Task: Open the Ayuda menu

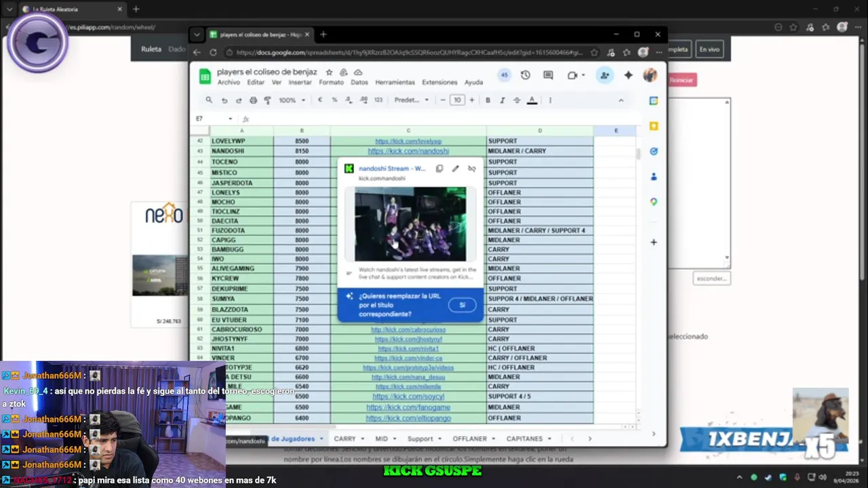Action: [x=474, y=83]
